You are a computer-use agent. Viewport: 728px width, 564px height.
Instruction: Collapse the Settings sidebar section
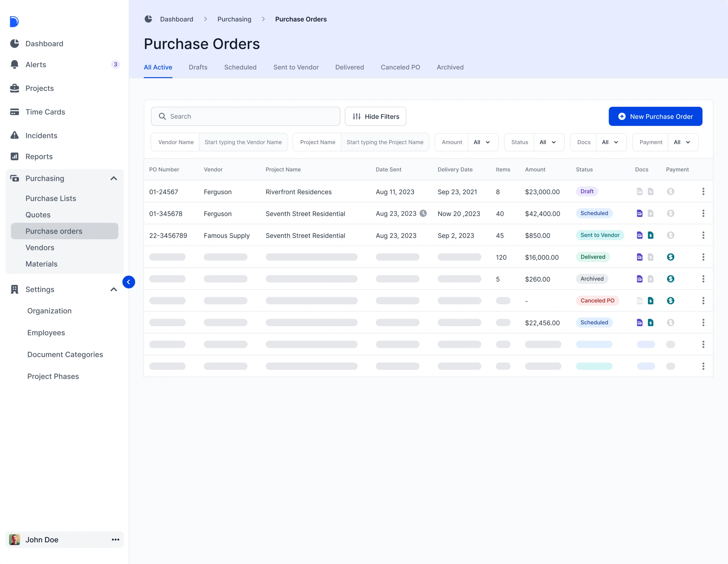click(x=114, y=290)
